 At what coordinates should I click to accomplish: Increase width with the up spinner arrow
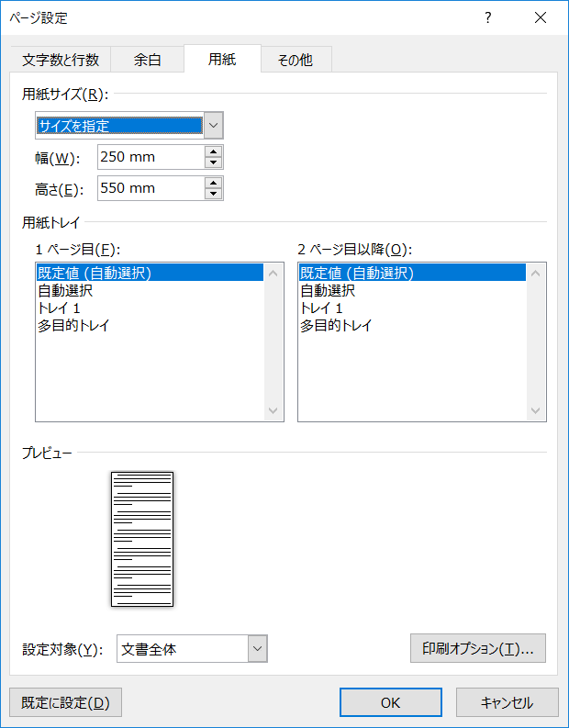tap(214, 151)
